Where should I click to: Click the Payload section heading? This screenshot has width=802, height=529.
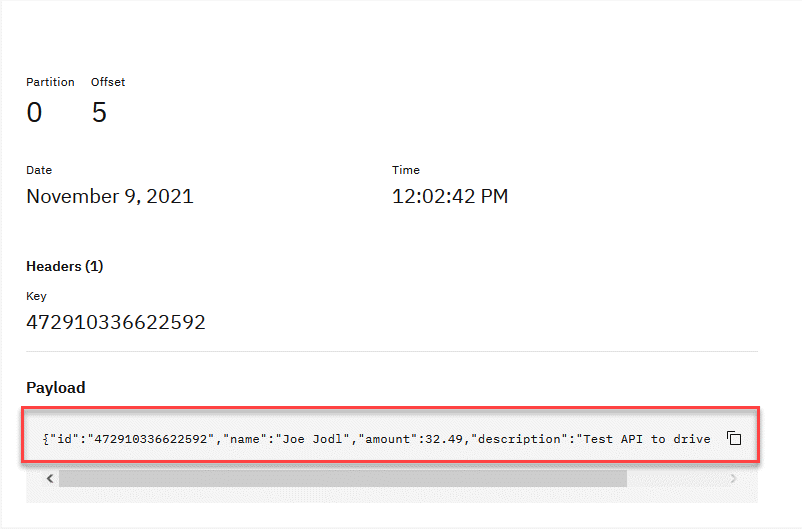click(x=55, y=387)
